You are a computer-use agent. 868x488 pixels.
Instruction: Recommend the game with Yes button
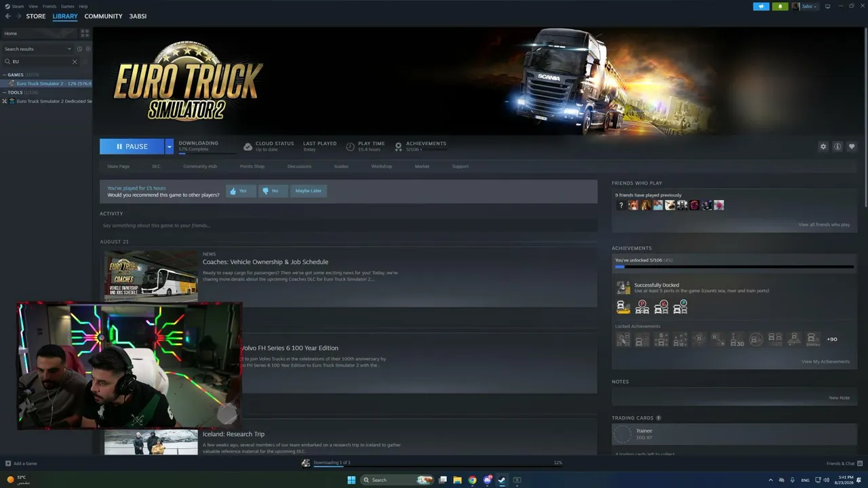(x=241, y=191)
